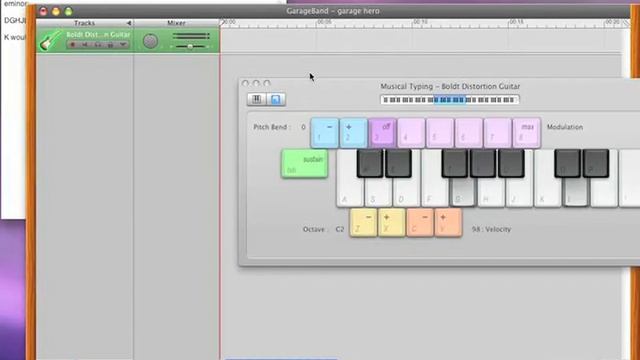The width and height of the screenshot is (640, 360).
Task: Click the Musical Typing window title
Action: coord(450,87)
